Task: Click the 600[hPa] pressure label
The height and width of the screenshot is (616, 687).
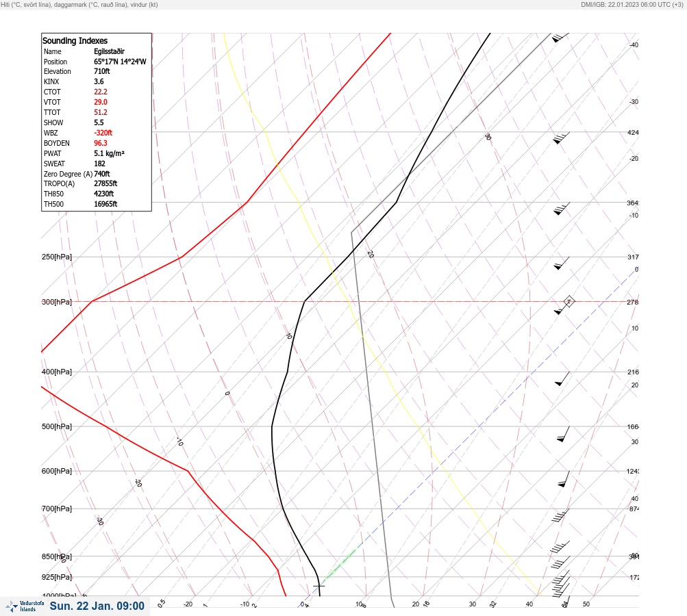Action: coord(57,471)
